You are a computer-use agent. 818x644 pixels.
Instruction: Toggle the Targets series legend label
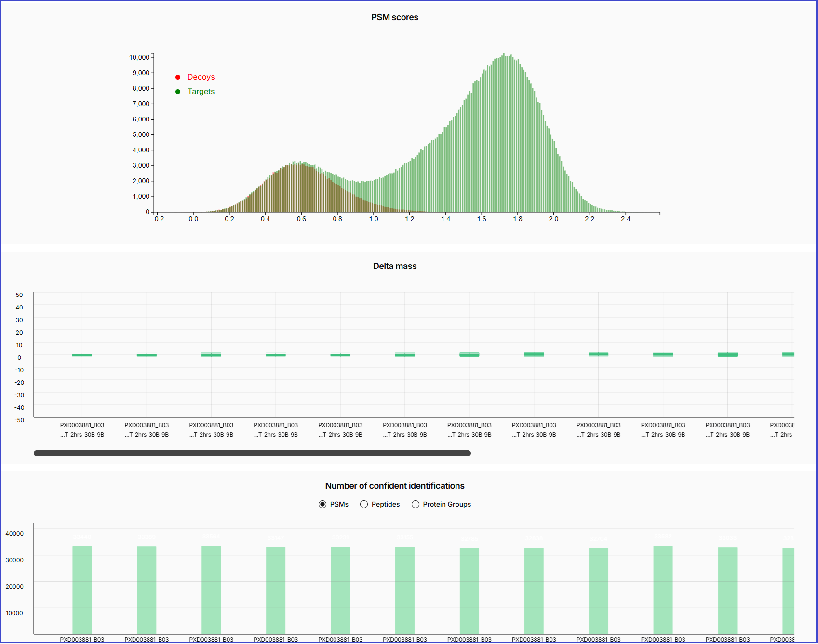tap(201, 92)
